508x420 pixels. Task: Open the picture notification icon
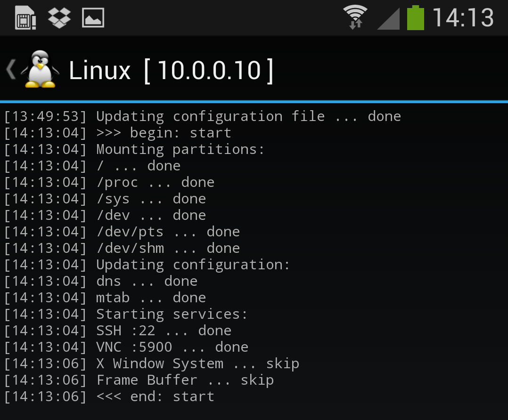pyautogui.click(x=93, y=18)
